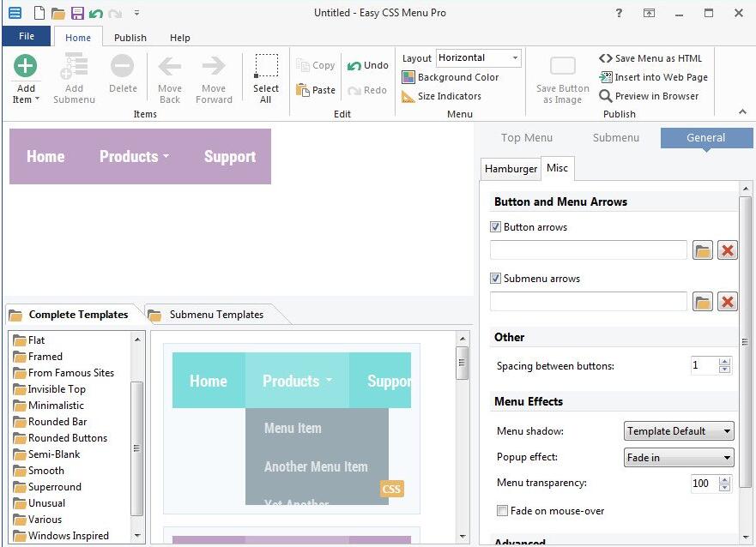Viewport: 756px width, 547px height.
Task: Open Background Color setting
Action: pyautogui.click(x=451, y=77)
